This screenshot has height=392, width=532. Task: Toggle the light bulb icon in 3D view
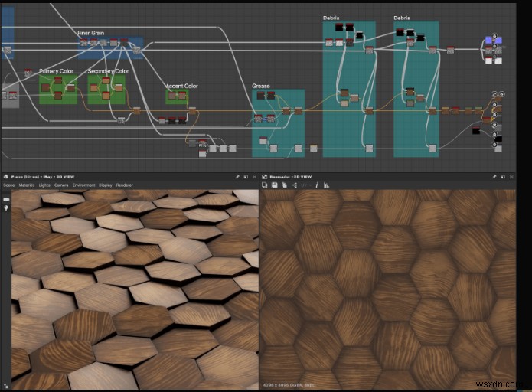6,209
